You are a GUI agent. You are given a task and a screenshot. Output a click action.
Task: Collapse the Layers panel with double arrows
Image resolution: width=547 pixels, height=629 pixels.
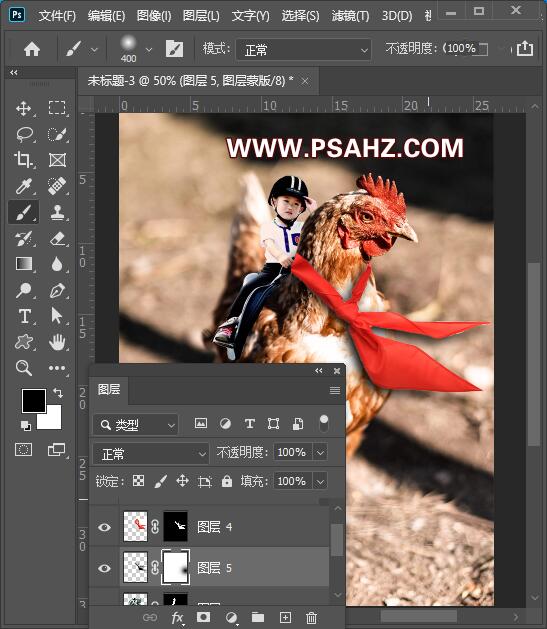(x=319, y=371)
